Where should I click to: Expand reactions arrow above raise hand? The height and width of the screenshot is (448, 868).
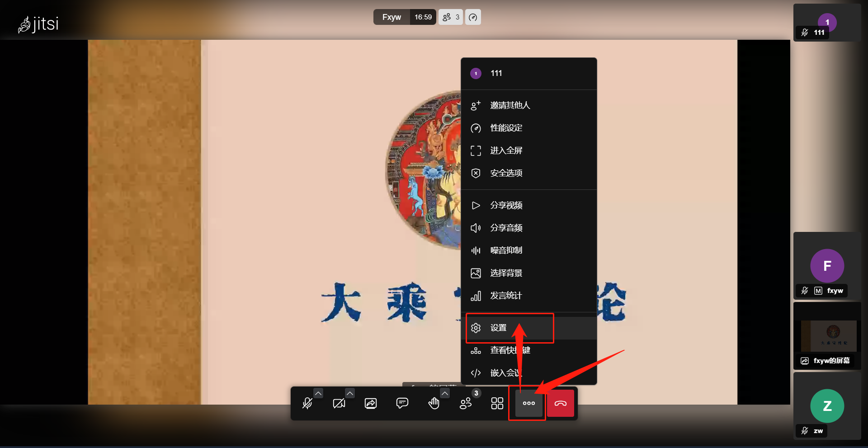coord(445,393)
